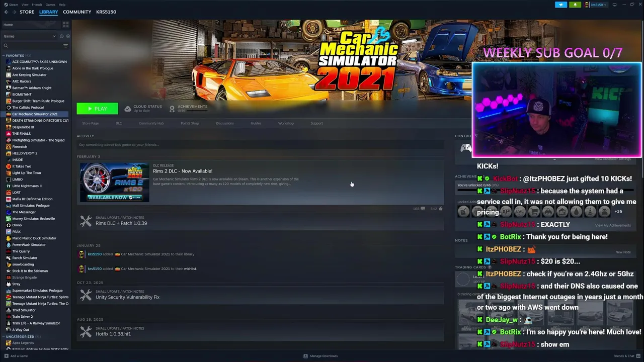Open Hotfix 1.0.38.hf1 patch notes
Viewport: 644px width, 362px height.
113,334
